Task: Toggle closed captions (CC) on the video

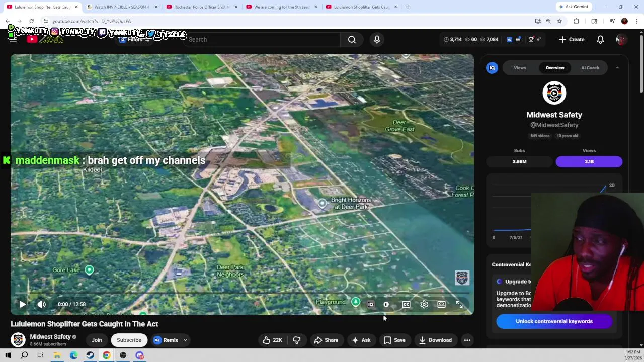Action: coord(406,304)
